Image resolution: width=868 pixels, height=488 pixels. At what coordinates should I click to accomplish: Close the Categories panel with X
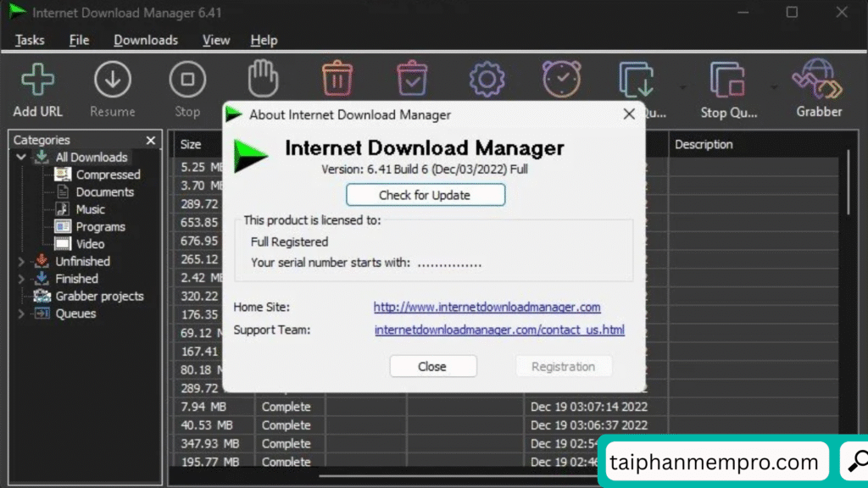(x=151, y=141)
